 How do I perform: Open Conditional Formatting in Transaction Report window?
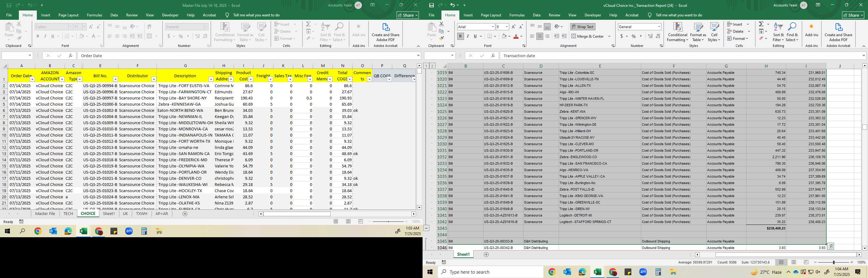(x=678, y=32)
